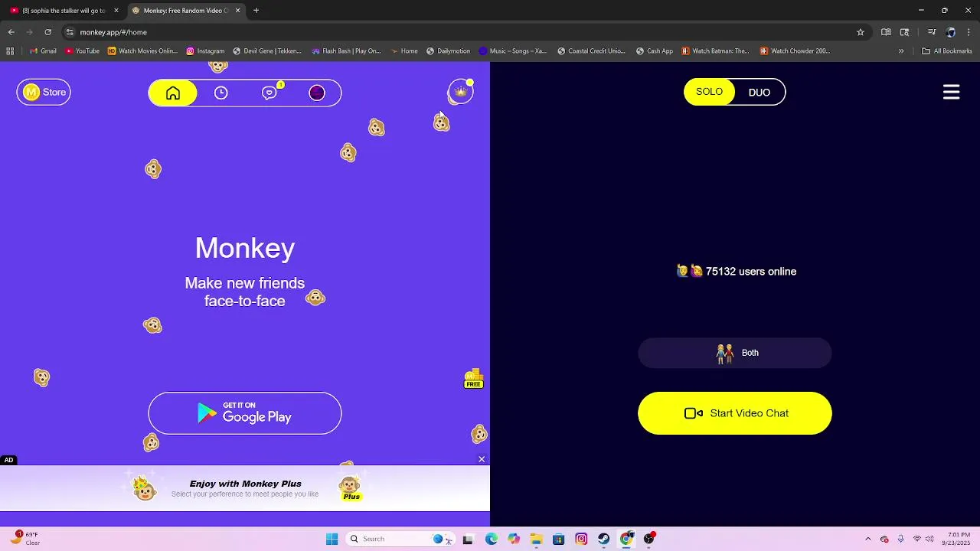Click the address bar showing monkey.app
This screenshot has width=980, height=551.
pos(459,32)
